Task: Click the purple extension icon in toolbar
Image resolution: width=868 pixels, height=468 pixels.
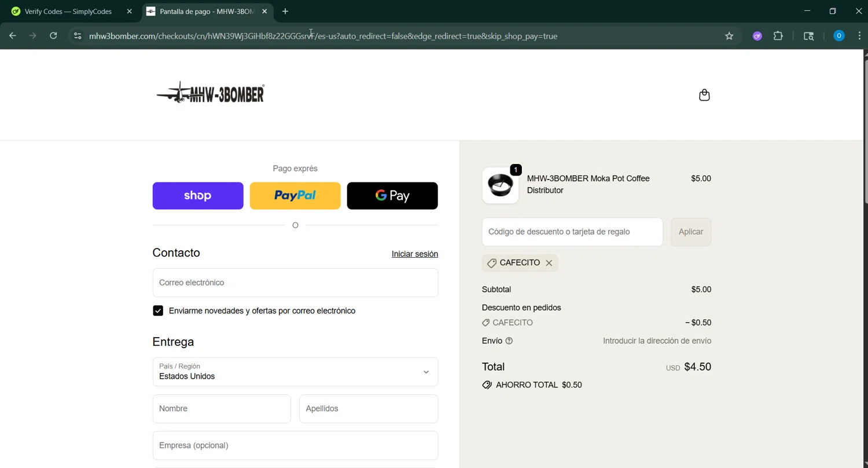Action: [x=757, y=36]
